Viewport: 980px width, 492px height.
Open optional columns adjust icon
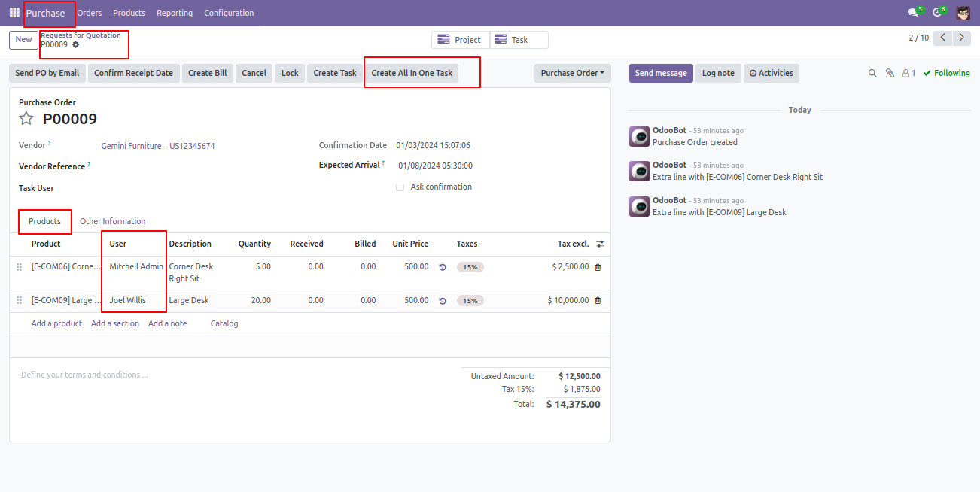tap(600, 244)
